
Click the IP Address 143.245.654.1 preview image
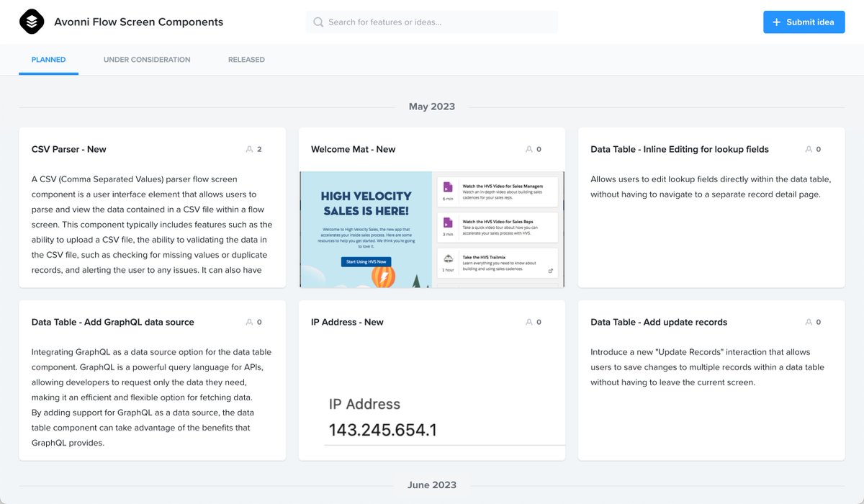click(432, 402)
